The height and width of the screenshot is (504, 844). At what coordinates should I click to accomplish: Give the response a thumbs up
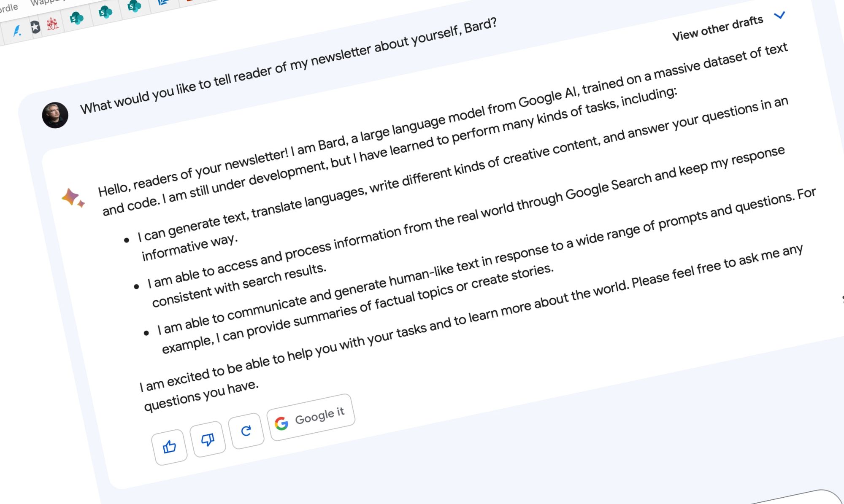(170, 444)
